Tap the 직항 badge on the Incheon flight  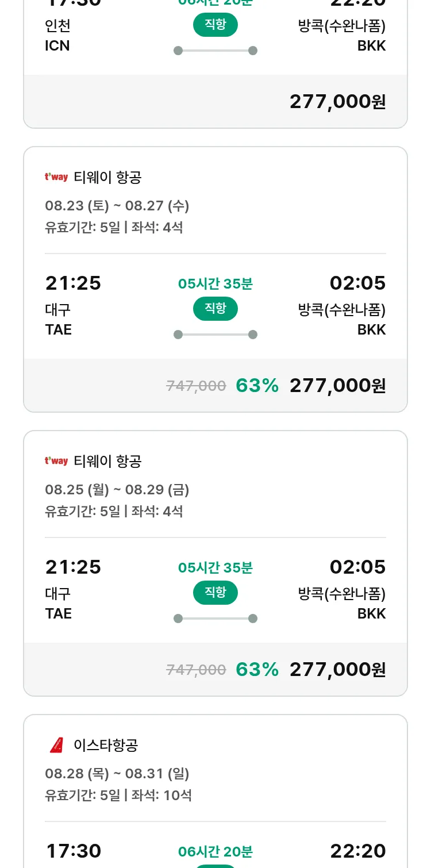(x=215, y=25)
